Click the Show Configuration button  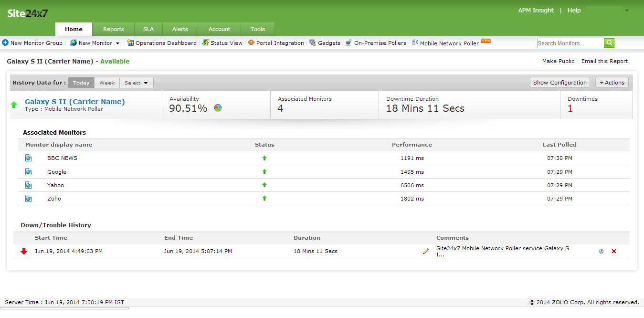(560, 83)
